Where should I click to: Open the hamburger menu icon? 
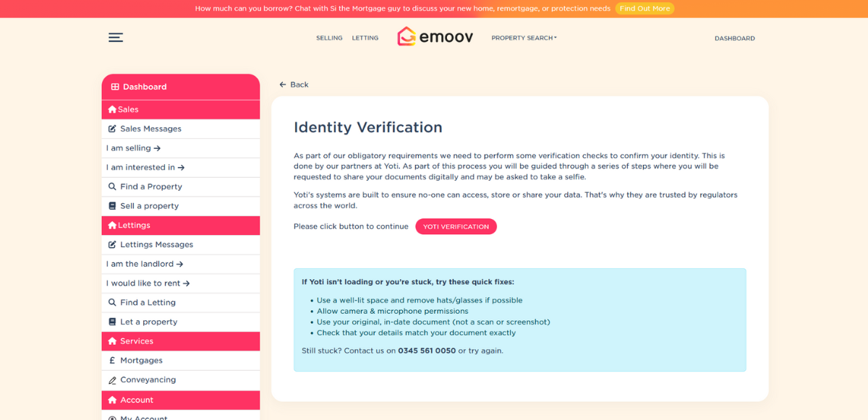pyautogui.click(x=116, y=38)
